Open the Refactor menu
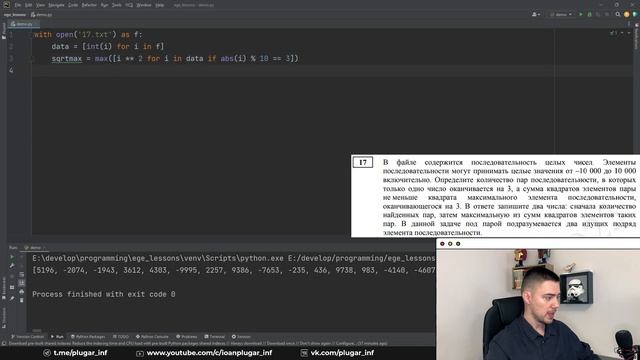Screen dimensions: 640x360 (x=89, y=5)
